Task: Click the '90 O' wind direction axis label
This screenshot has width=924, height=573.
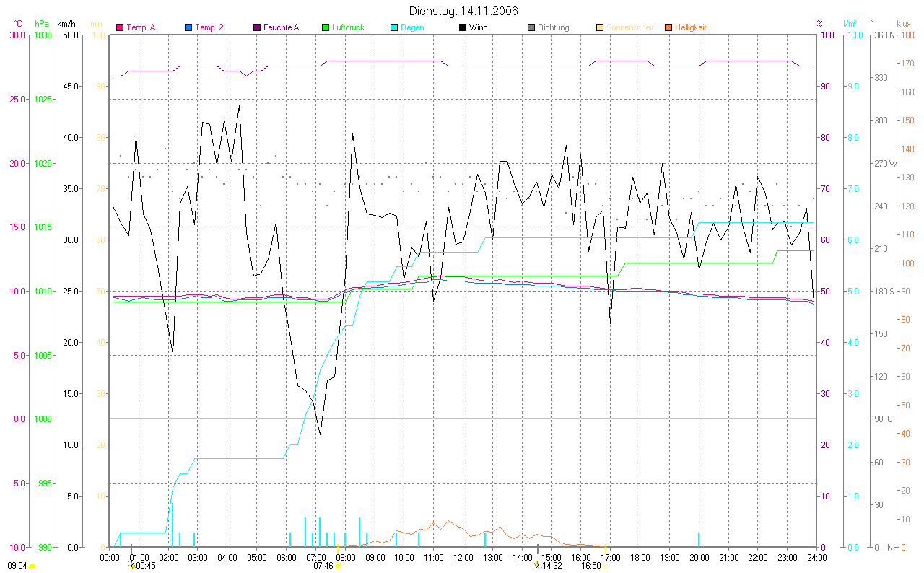Action: point(884,419)
